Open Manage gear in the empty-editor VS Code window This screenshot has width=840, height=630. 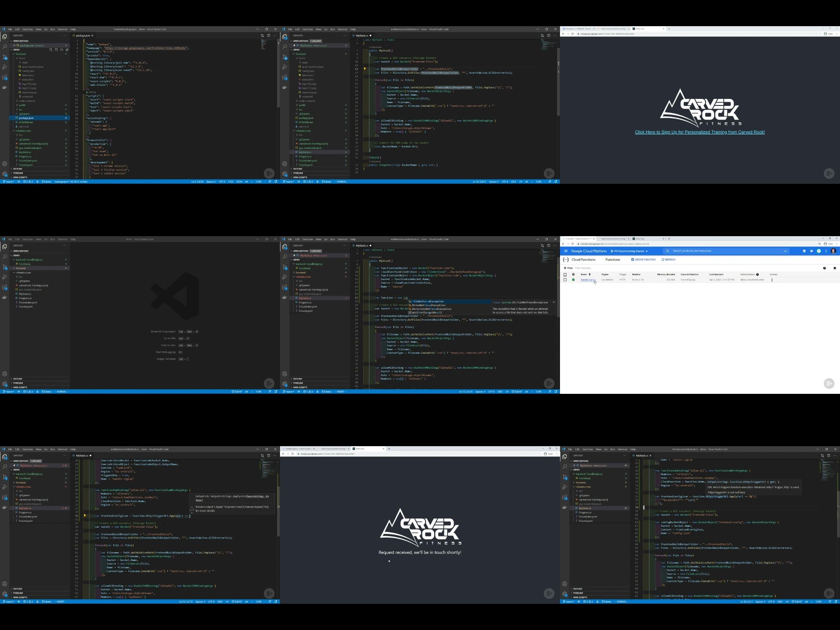click(5, 384)
